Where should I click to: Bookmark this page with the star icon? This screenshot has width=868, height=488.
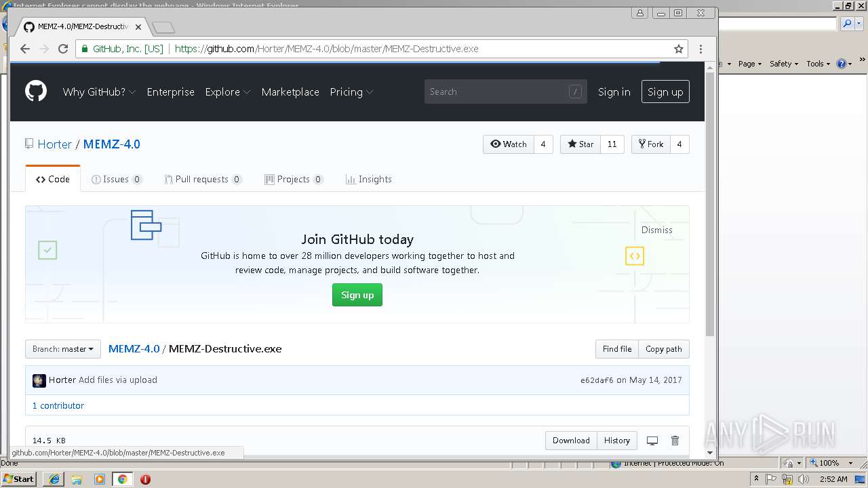(x=678, y=49)
